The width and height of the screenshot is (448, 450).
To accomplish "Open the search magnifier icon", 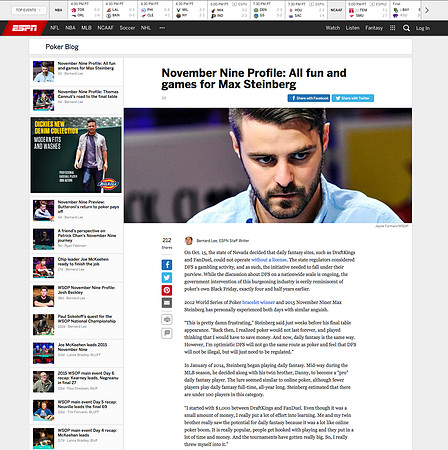I will point(406,28).
